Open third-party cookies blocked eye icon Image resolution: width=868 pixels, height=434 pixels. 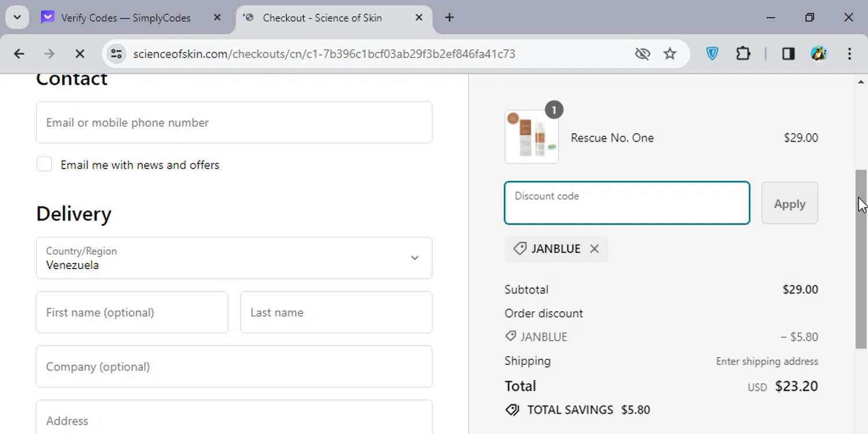[x=642, y=54]
